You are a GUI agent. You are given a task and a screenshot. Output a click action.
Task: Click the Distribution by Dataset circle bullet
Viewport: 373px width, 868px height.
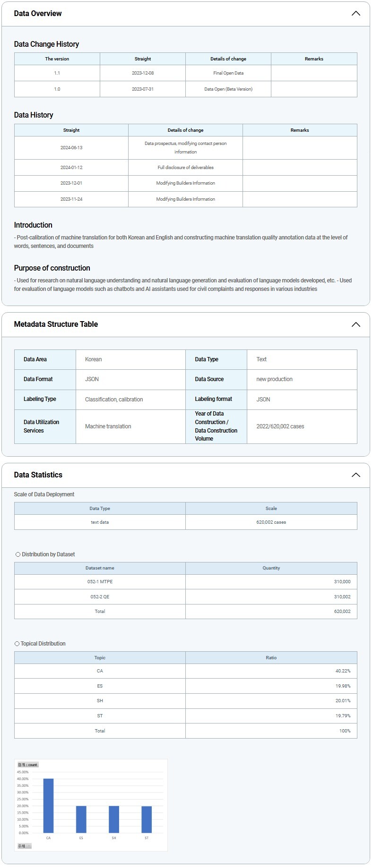coord(18,554)
